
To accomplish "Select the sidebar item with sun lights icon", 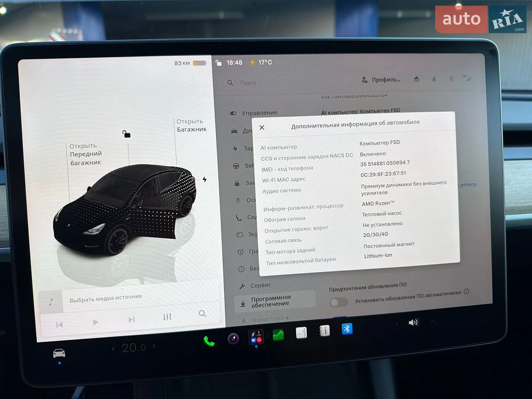I will coord(245,200).
